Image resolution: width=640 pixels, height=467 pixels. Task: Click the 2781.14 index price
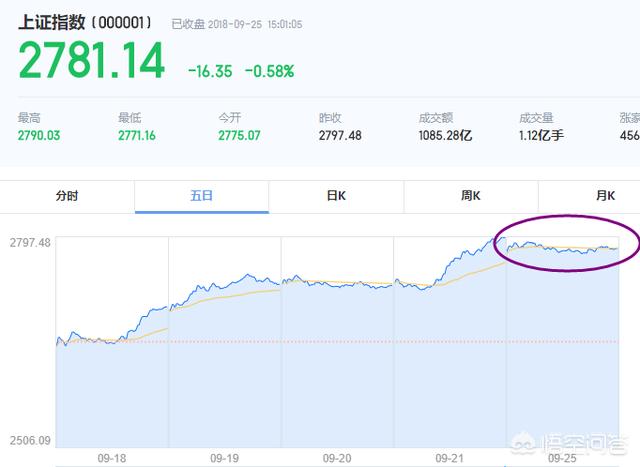tap(92, 61)
